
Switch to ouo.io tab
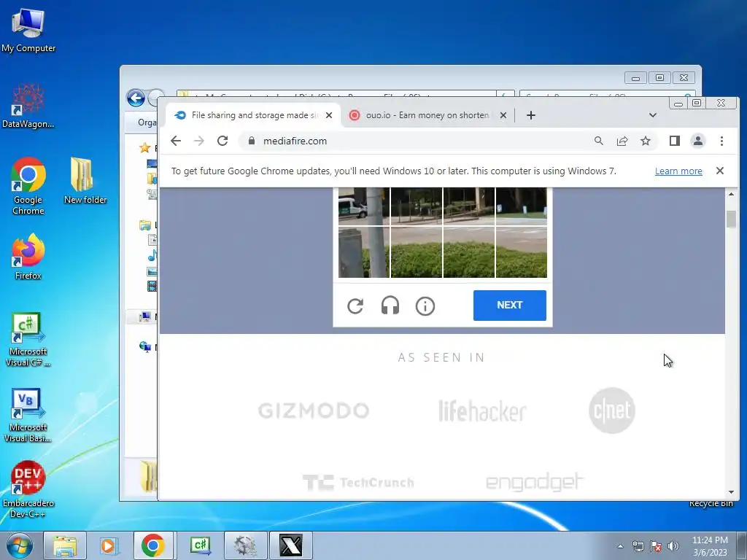[x=427, y=115]
